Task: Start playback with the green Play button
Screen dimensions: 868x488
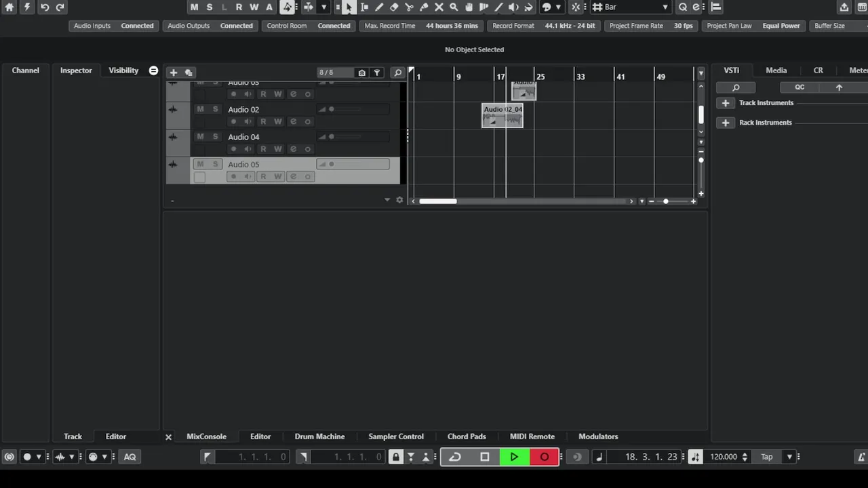Action: pyautogui.click(x=514, y=457)
